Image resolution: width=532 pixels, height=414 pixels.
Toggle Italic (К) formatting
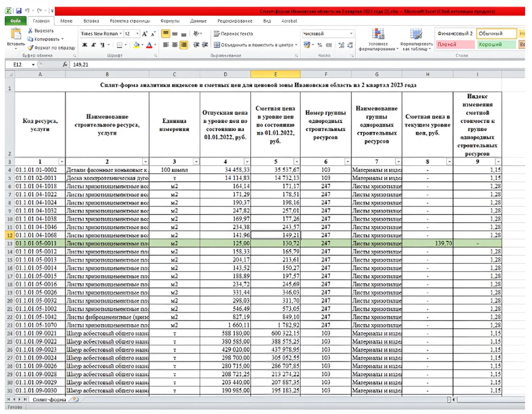(94, 45)
